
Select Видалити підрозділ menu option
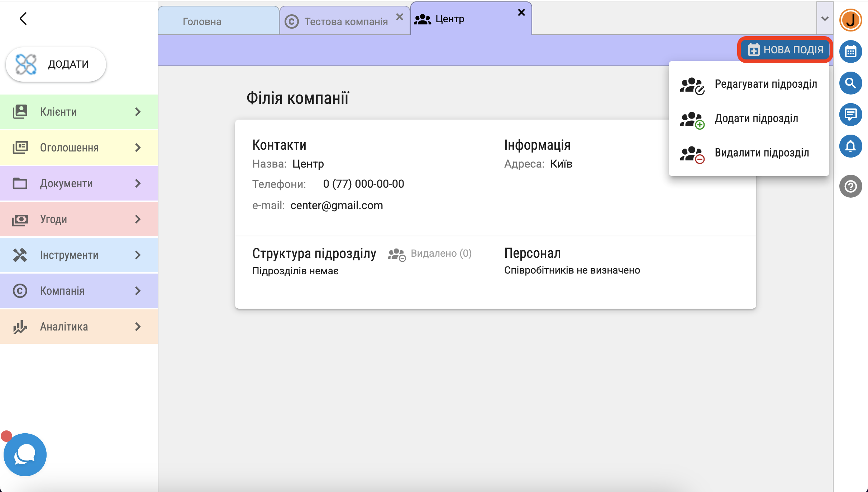tap(762, 153)
